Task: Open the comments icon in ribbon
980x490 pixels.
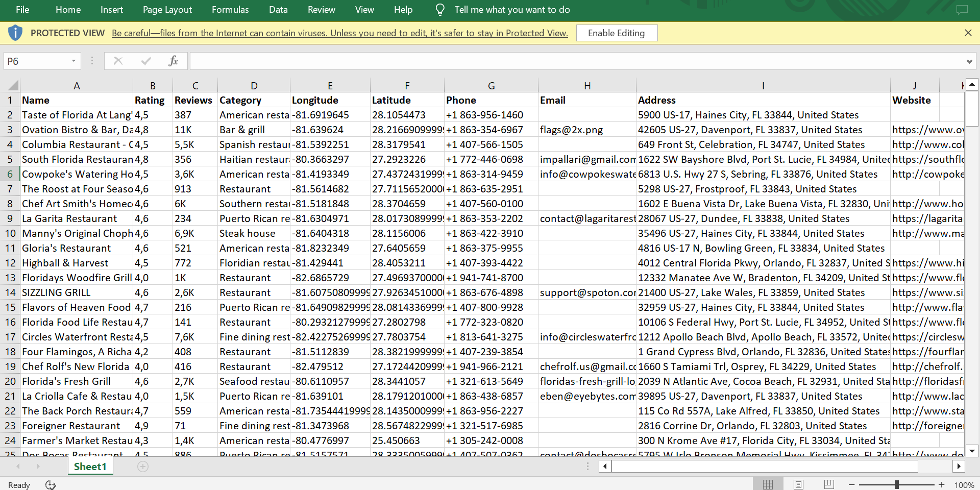Action: point(962,10)
